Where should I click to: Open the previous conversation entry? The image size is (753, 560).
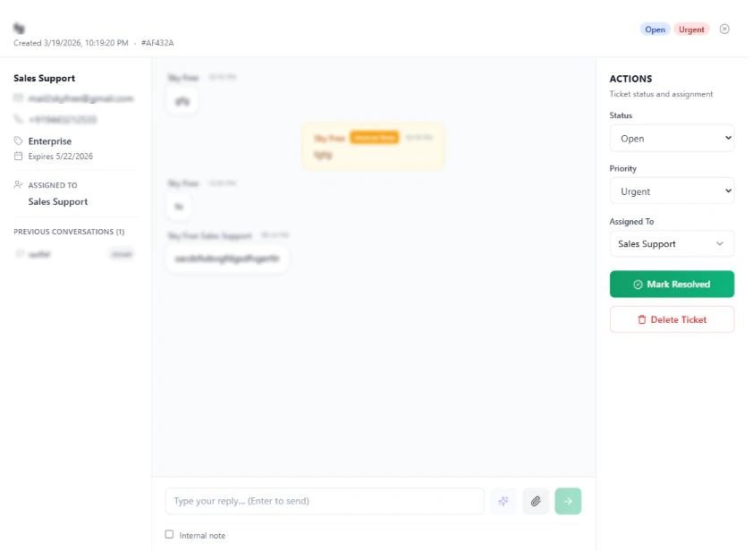pyautogui.click(x=74, y=253)
